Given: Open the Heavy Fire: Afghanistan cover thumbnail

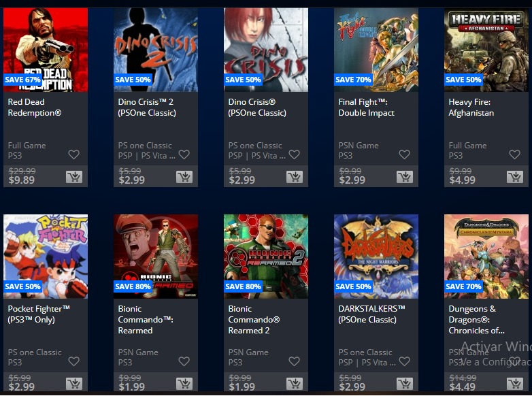Looking at the screenshot, I should [486, 50].
